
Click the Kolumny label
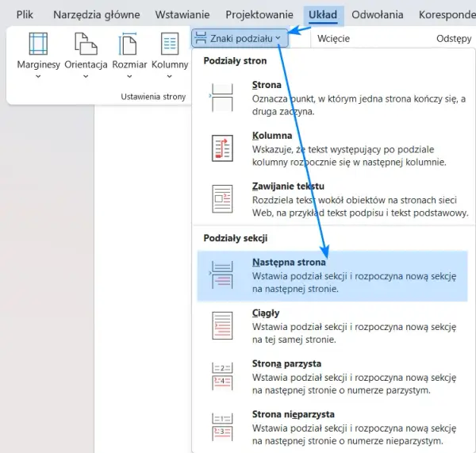tap(170, 65)
